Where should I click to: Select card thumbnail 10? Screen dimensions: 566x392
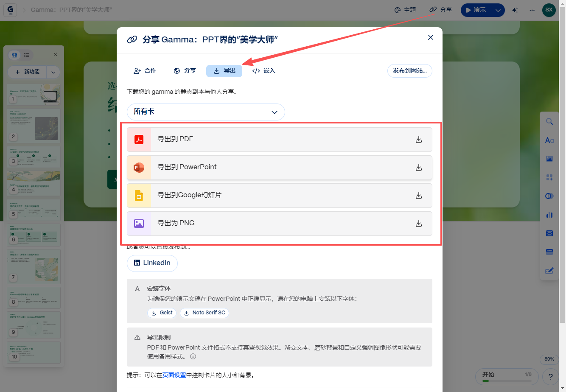click(x=34, y=353)
